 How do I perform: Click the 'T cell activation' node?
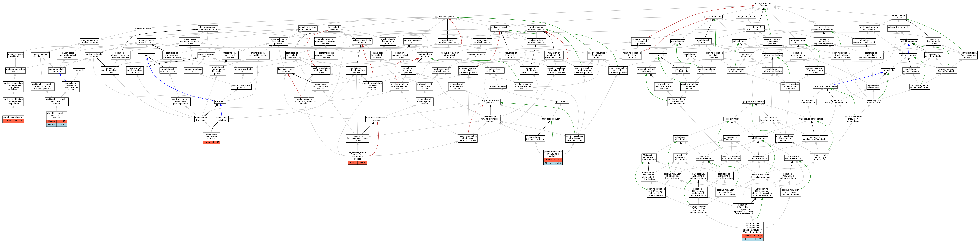[x=732, y=119]
